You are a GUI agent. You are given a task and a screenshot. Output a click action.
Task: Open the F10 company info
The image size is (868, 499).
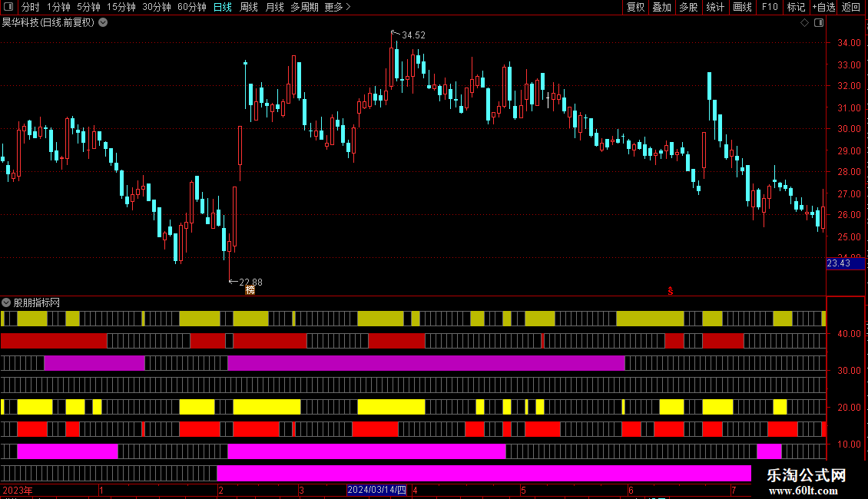(x=770, y=7)
